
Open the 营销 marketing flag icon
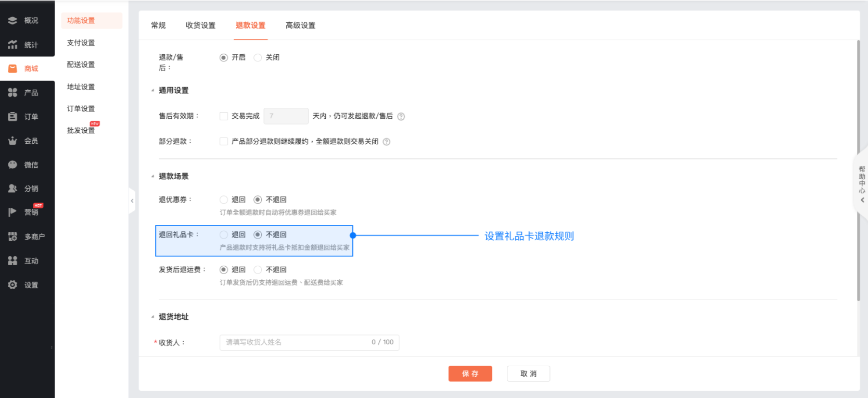12,212
